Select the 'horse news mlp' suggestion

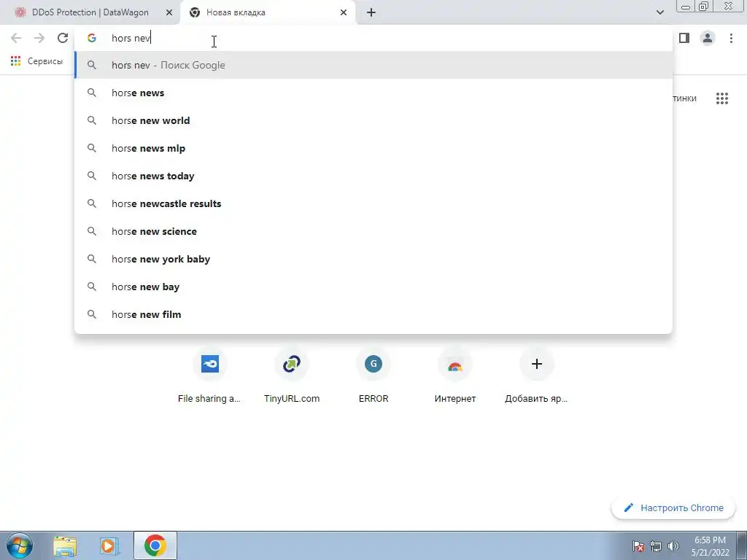(x=373, y=148)
